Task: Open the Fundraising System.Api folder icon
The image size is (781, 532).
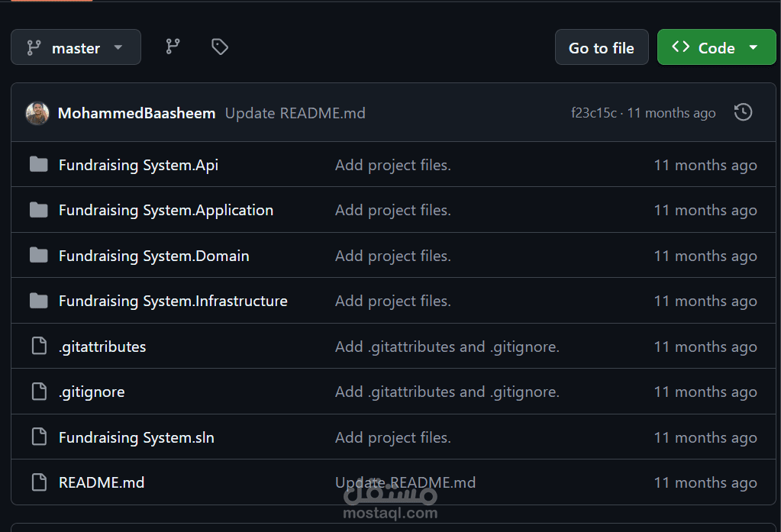Action: coord(38,164)
